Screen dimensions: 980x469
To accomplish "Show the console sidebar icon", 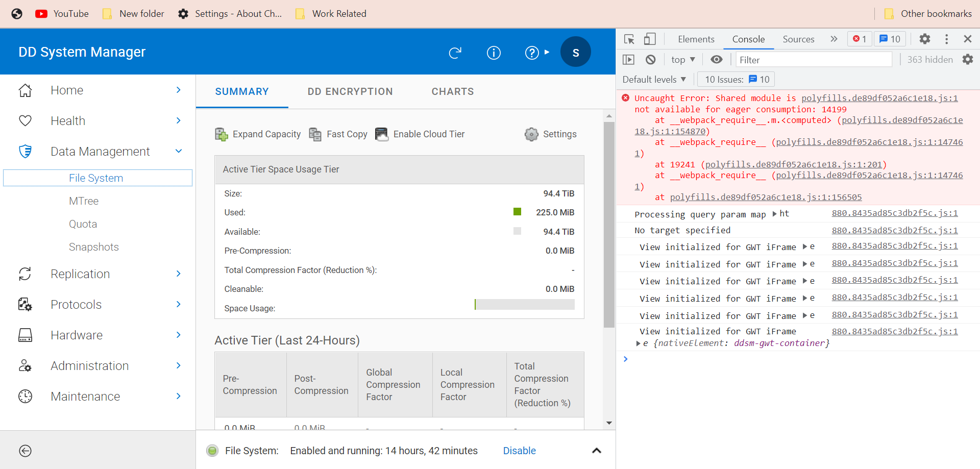I will click(629, 60).
